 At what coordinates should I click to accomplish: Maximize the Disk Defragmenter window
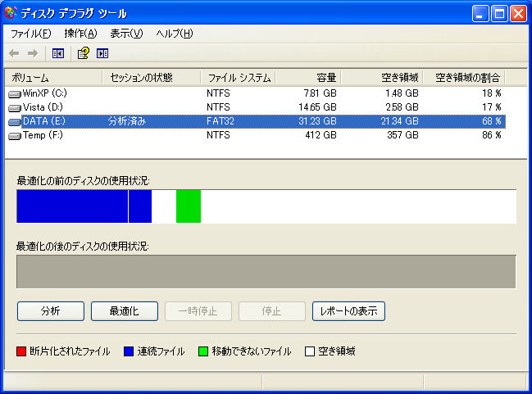coord(499,14)
